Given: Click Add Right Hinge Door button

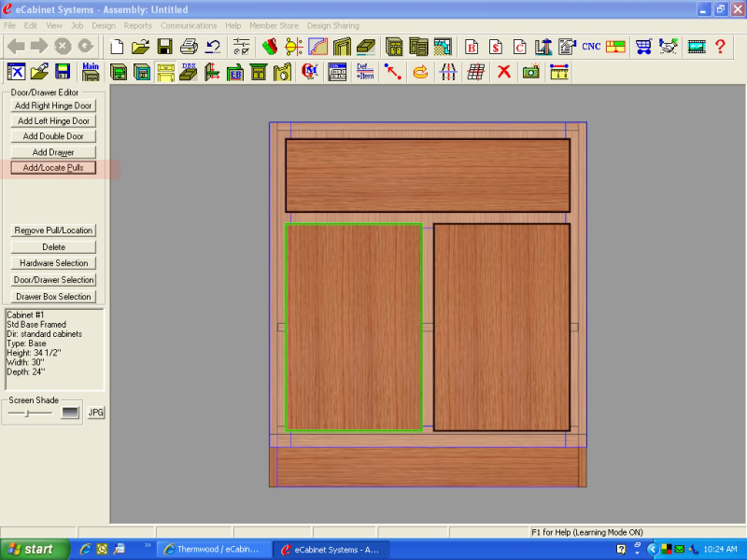Looking at the screenshot, I should pyautogui.click(x=53, y=105).
